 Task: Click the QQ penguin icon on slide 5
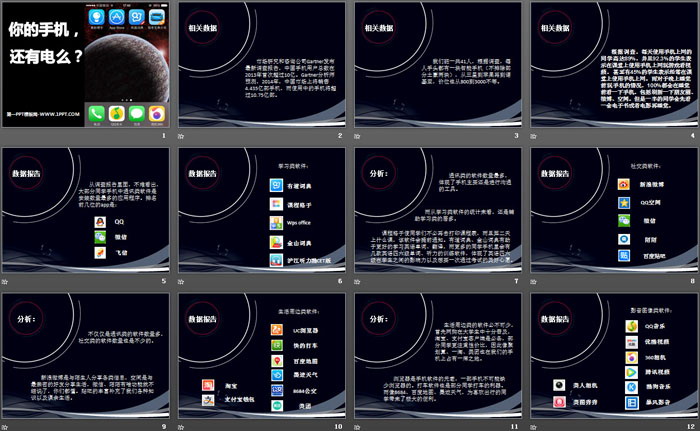[x=100, y=221]
